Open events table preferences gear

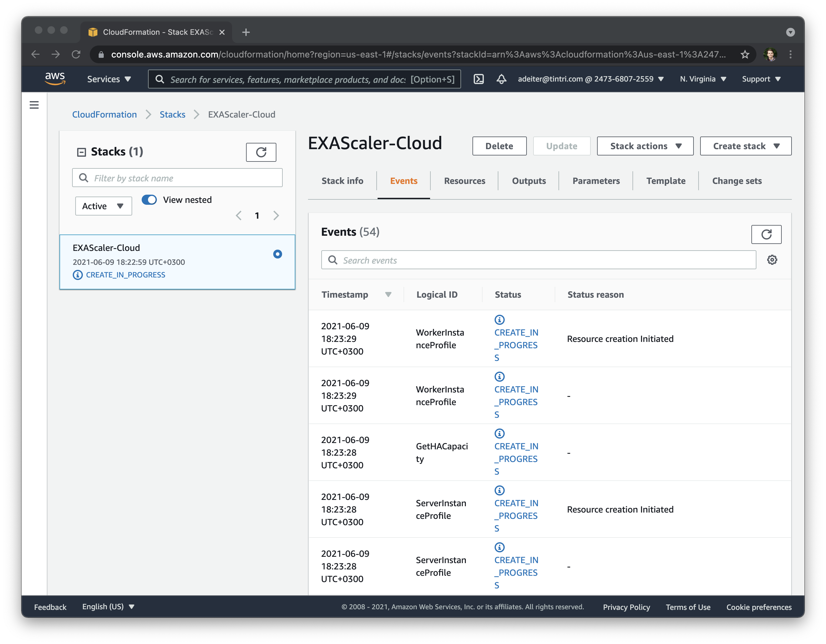click(772, 260)
